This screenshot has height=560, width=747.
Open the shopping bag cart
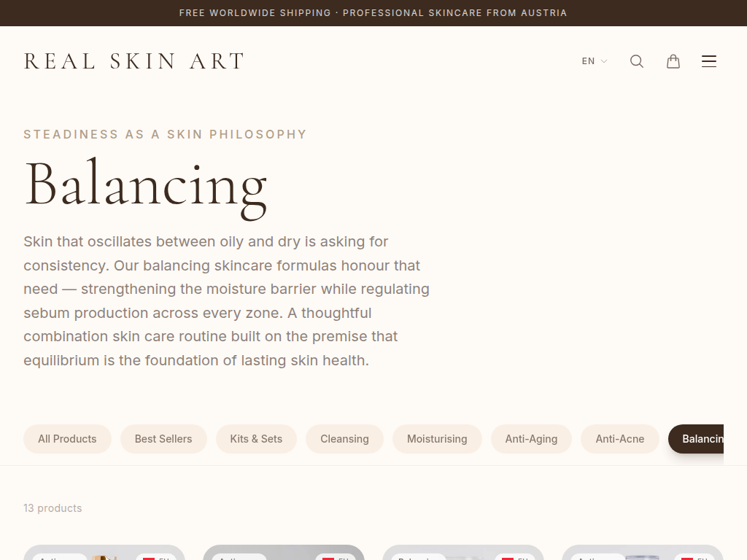(x=673, y=61)
